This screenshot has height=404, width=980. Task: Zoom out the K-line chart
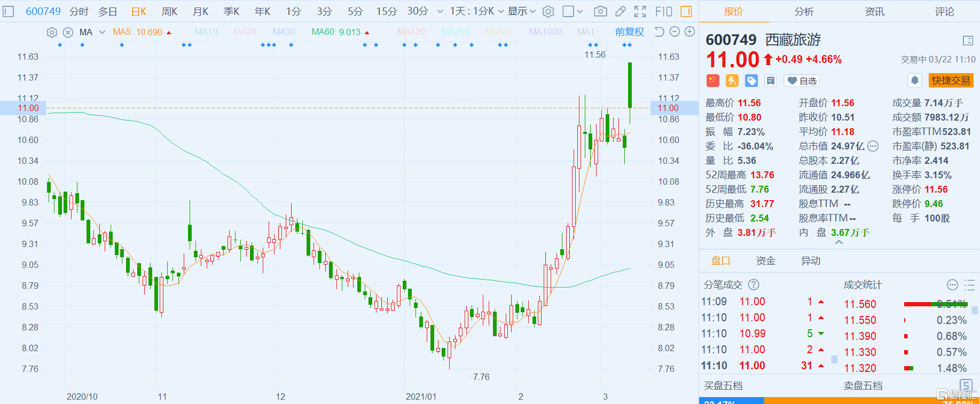coord(675,32)
